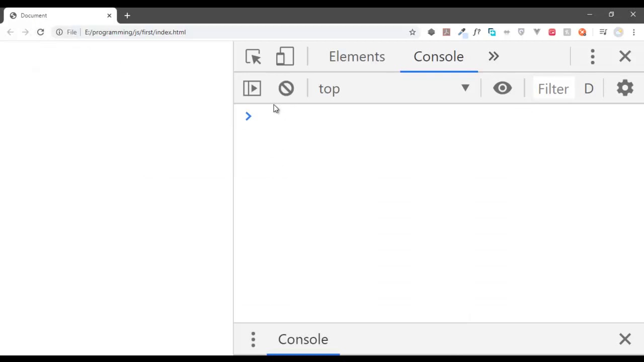644x362 pixels.
Task: Open the drawer three-dot menu
Action: [253, 339]
